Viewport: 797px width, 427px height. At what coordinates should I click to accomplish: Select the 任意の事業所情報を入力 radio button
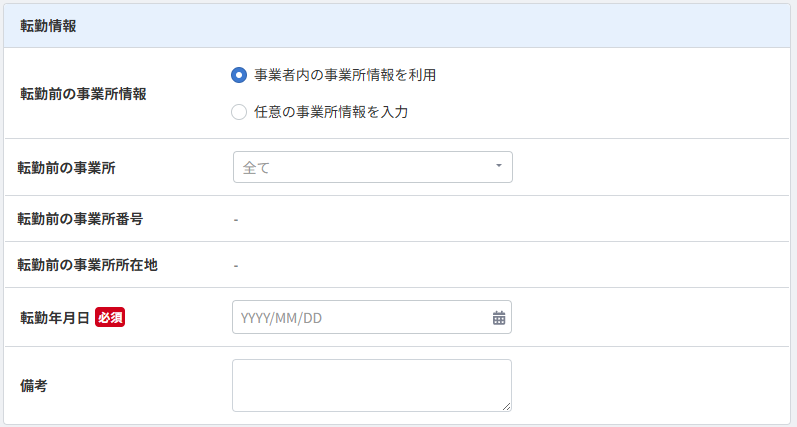pos(239,112)
